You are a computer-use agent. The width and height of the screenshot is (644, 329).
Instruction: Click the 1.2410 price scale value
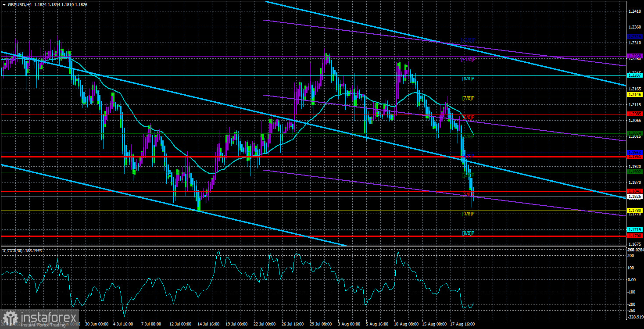pos(635,12)
